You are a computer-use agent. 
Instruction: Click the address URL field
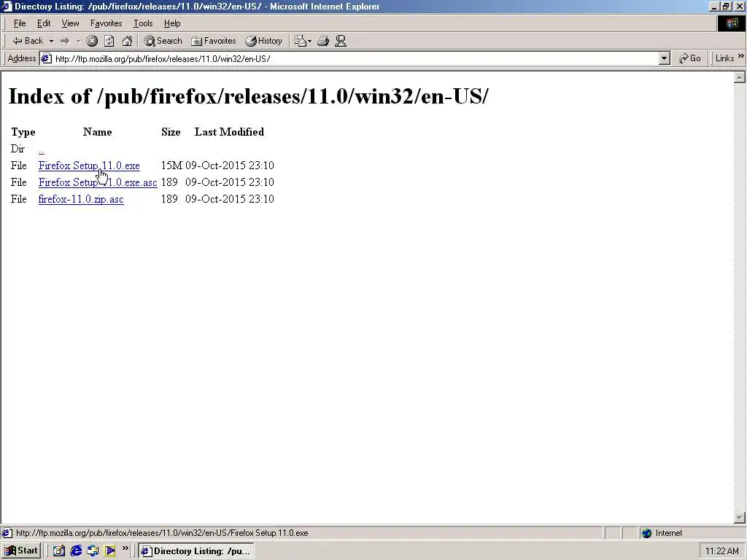pyautogui.click(x=355, y=58)
